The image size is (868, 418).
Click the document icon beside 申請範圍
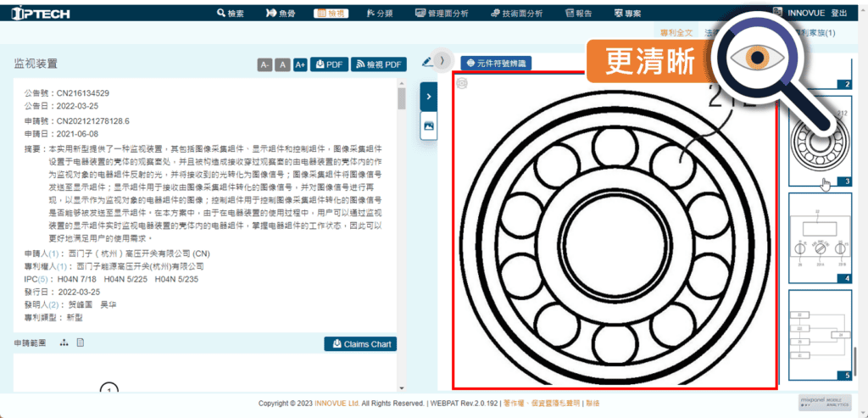point(81,343)
